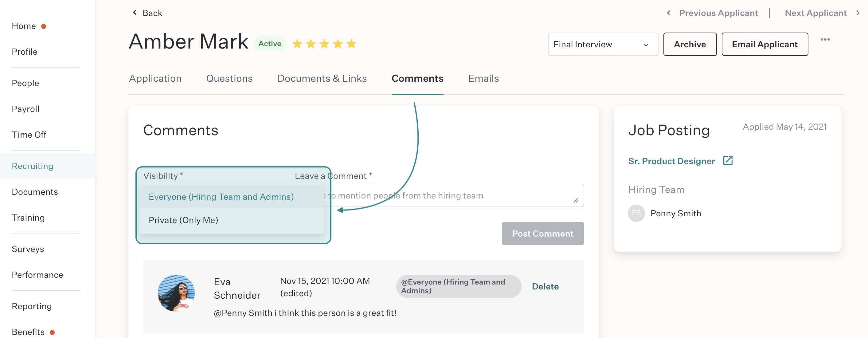
Task: Click the chevron beside Next Applicant
Action: [858, 13]
